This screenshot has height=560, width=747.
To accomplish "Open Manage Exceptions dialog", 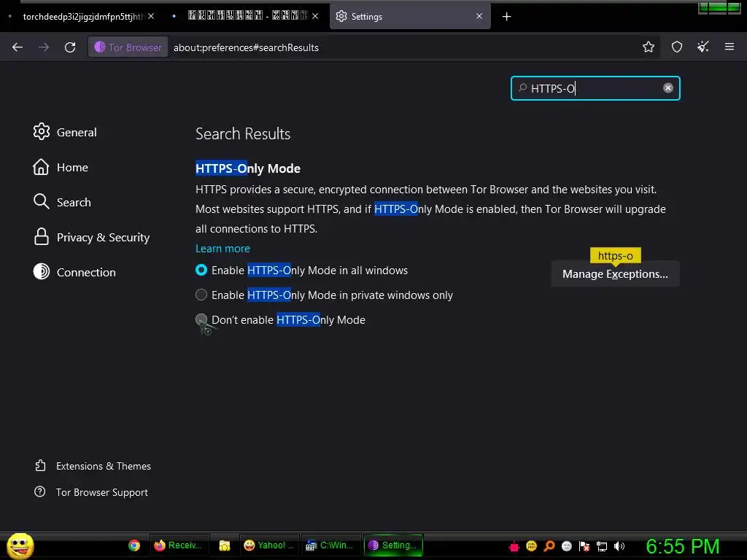I will (x=615, y=274).
